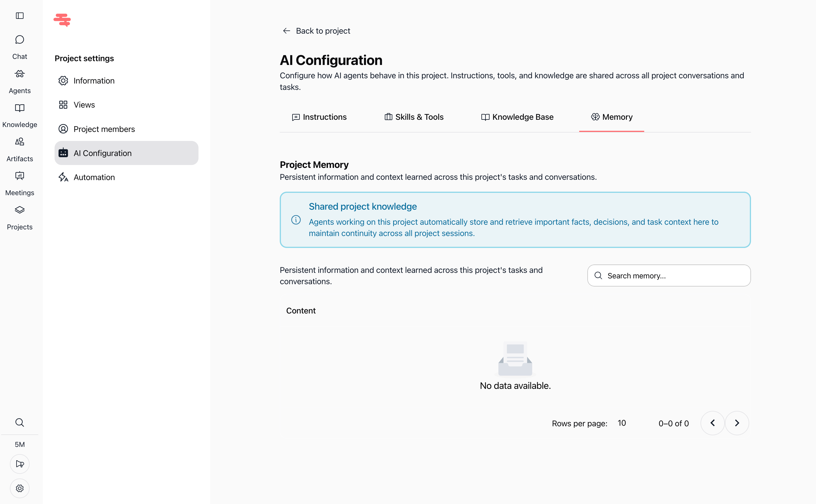Open settings gear at sidebar bottom
This screenshot has height=504, width=816.
pos(20,488)
